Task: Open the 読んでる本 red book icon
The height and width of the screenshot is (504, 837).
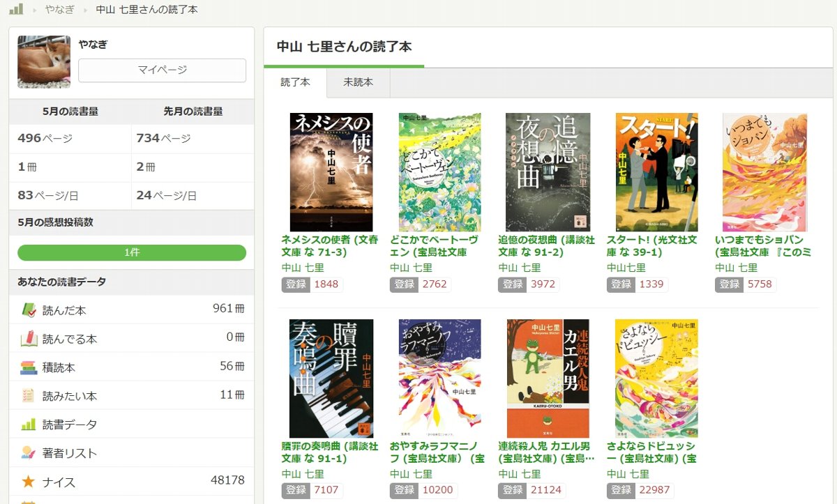Action: tap(29, 339)
